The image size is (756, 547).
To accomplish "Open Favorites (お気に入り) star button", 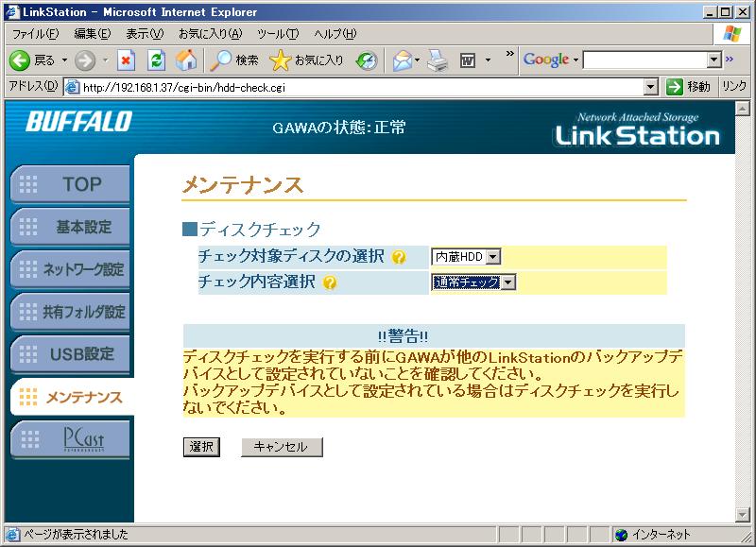I will 306,60.
